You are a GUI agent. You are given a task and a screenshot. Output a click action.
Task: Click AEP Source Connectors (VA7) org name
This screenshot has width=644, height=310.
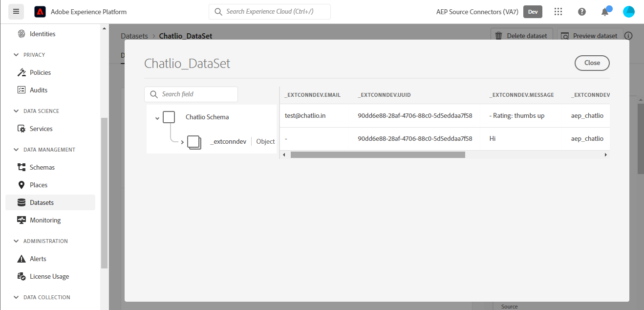coord(477,12)
